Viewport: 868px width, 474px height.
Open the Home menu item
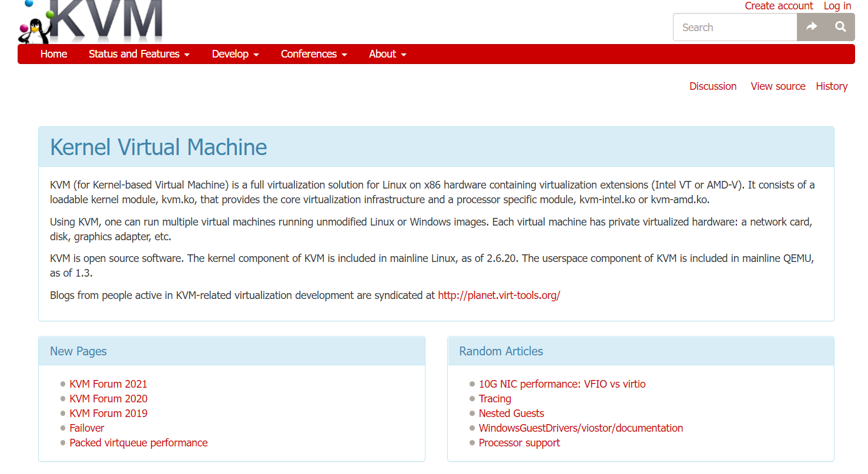point(53,54)
